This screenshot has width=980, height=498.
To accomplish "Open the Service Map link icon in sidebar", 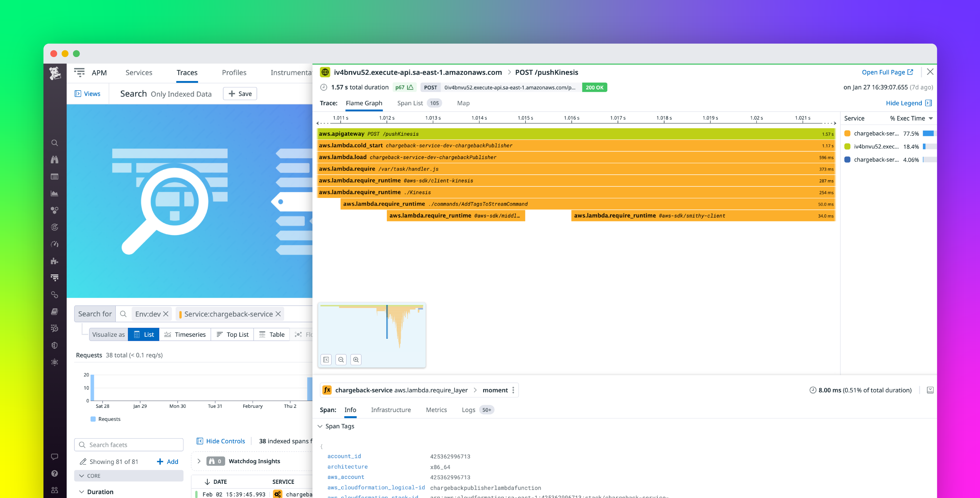I will pyautogui.click(x=55, y=295).
